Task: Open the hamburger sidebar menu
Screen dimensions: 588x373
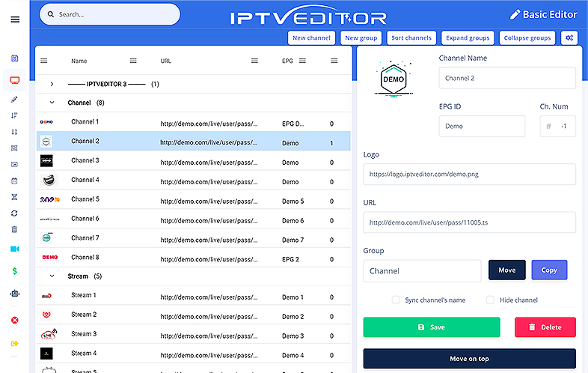Action: (15, 19)
